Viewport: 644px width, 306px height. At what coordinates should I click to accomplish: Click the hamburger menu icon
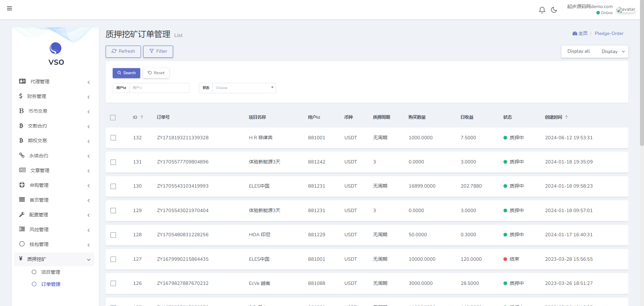[9, 8]
